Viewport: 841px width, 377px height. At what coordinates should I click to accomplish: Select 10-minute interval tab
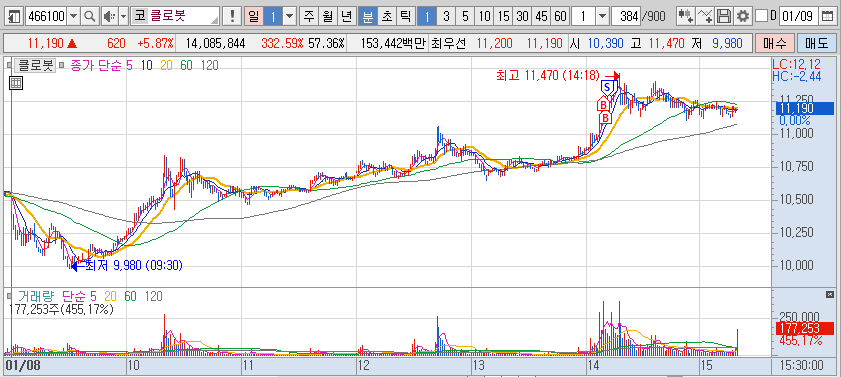click(484, 16)
